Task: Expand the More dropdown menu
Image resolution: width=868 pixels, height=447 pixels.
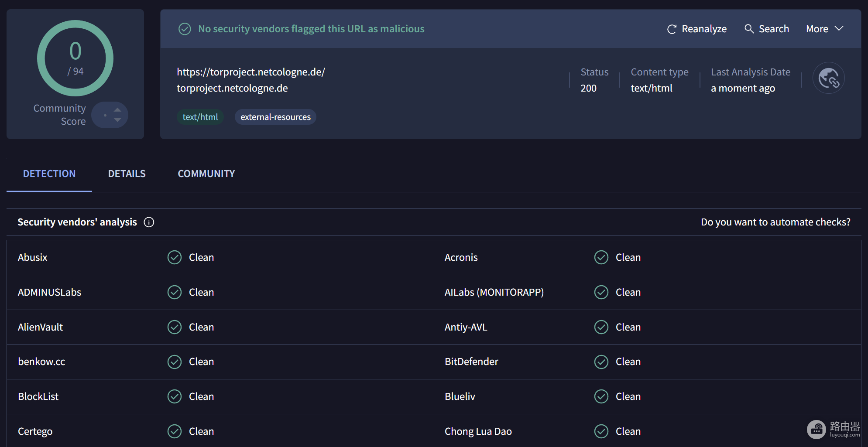Action: [x=824, y=29]
